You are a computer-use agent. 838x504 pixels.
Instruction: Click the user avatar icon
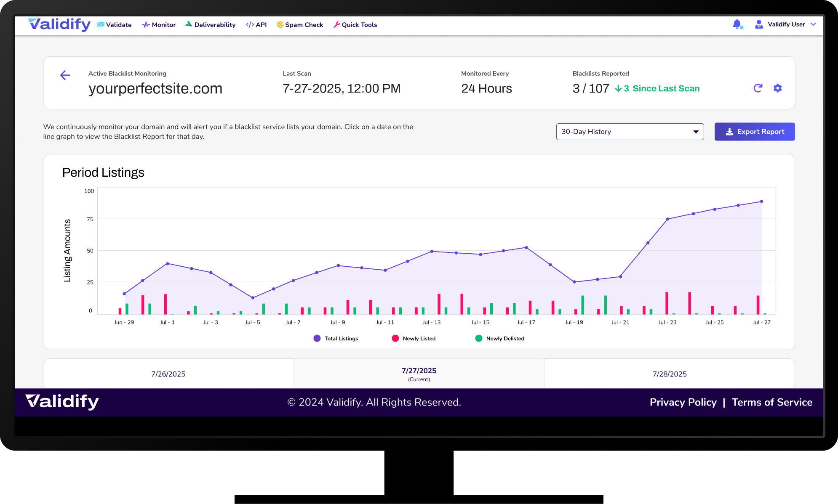pyautogui.click(x=759, y=24)
